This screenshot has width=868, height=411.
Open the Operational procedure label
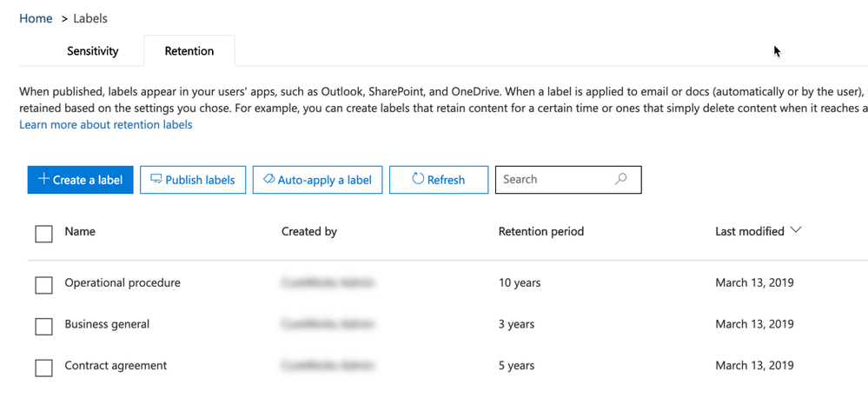(x=123, y=283)
